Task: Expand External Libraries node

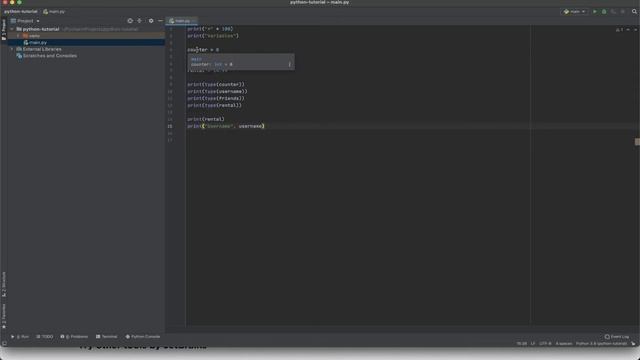Action: [12, 49]
